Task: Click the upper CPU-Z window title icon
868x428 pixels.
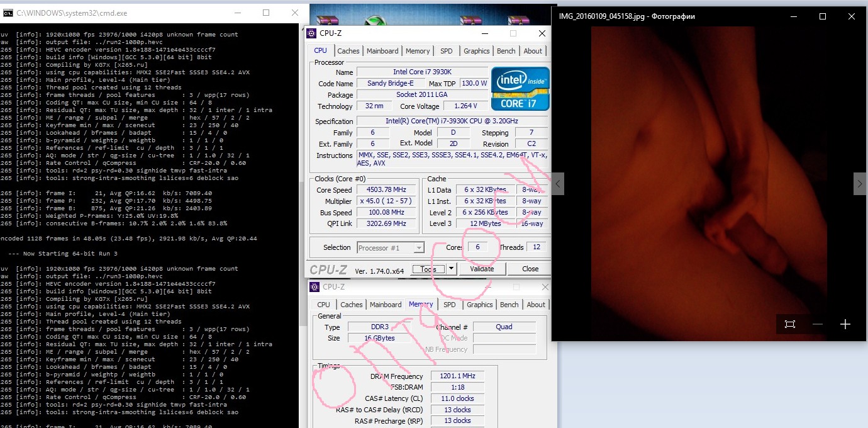Action: (313, 33)
